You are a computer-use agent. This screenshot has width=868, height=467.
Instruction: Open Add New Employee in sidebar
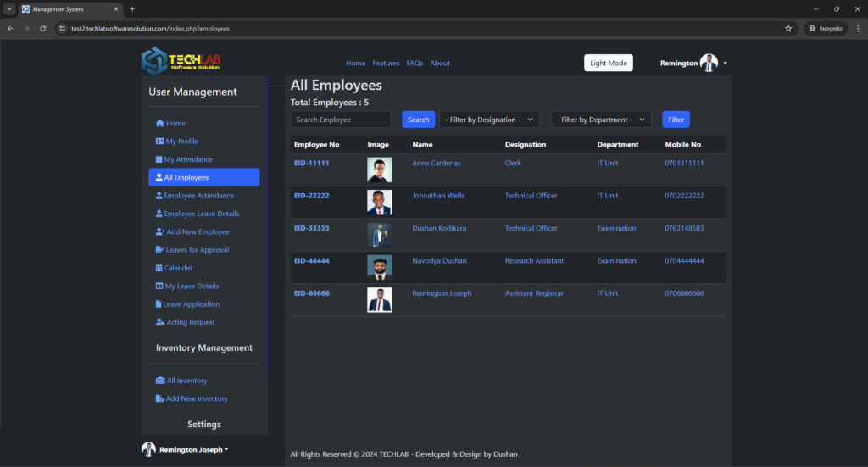point(197,231)
